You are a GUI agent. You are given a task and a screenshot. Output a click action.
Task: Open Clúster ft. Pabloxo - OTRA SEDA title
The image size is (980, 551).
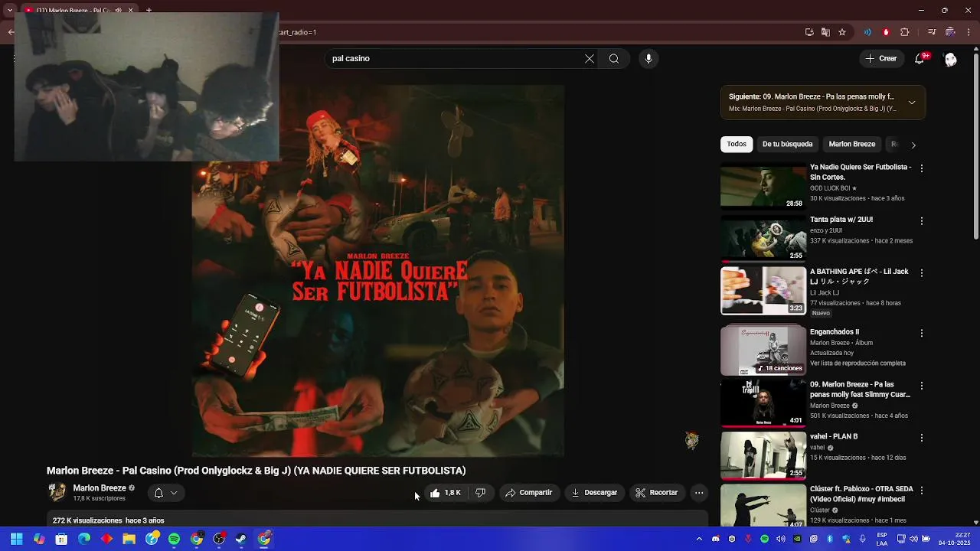pos(861,494)
